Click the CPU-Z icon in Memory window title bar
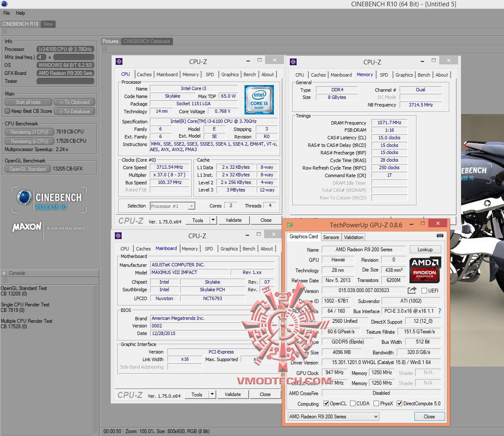 click(294, 61)
